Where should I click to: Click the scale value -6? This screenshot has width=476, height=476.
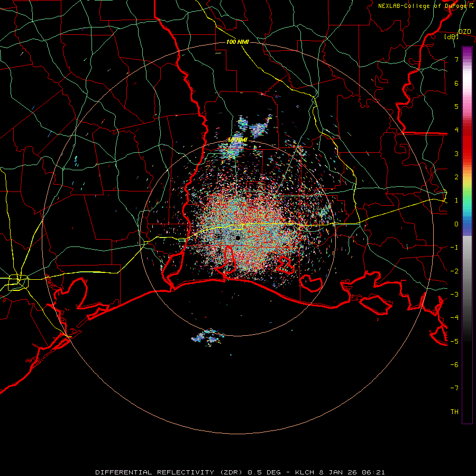(x=454, y=365)
